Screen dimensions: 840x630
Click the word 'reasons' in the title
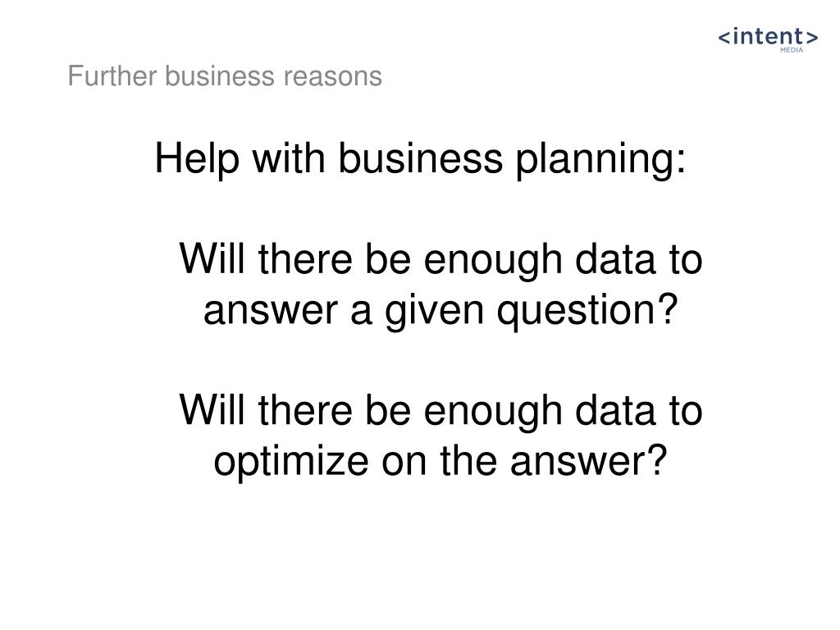(333, 77)
